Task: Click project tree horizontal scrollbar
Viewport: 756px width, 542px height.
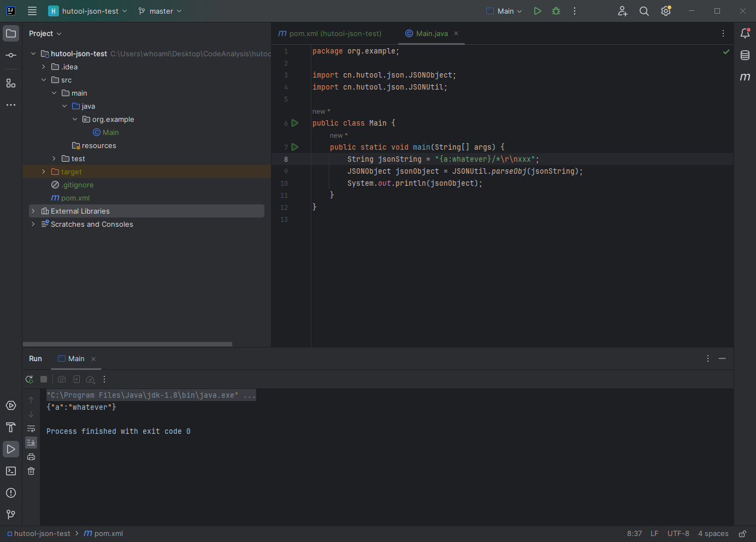Action: tap(128, 344)
